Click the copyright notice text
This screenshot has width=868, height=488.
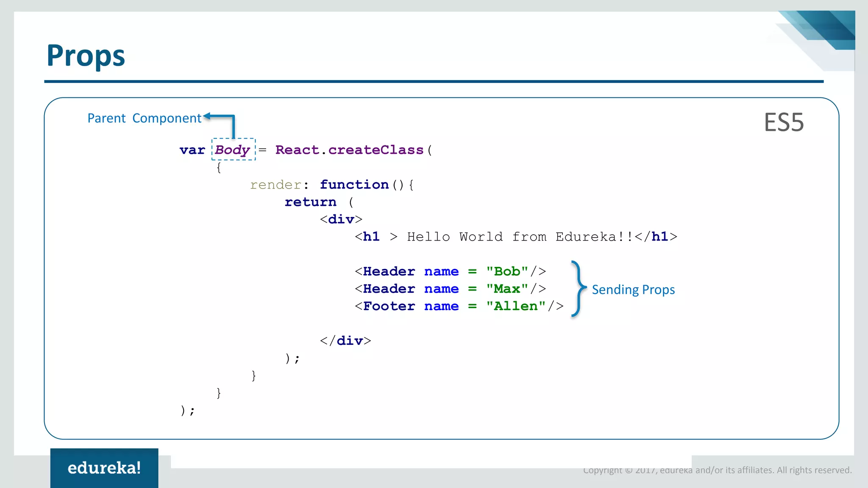pos(717,470)
